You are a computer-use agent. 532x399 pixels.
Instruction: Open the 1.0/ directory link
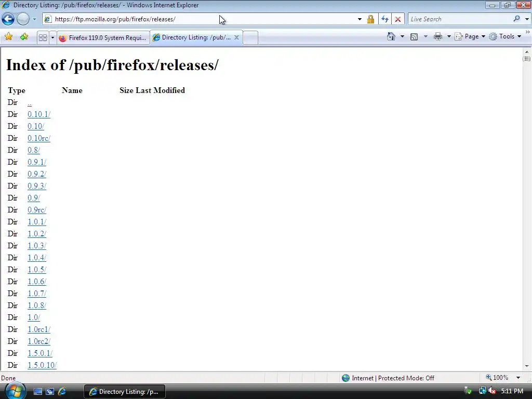point(34,317)
